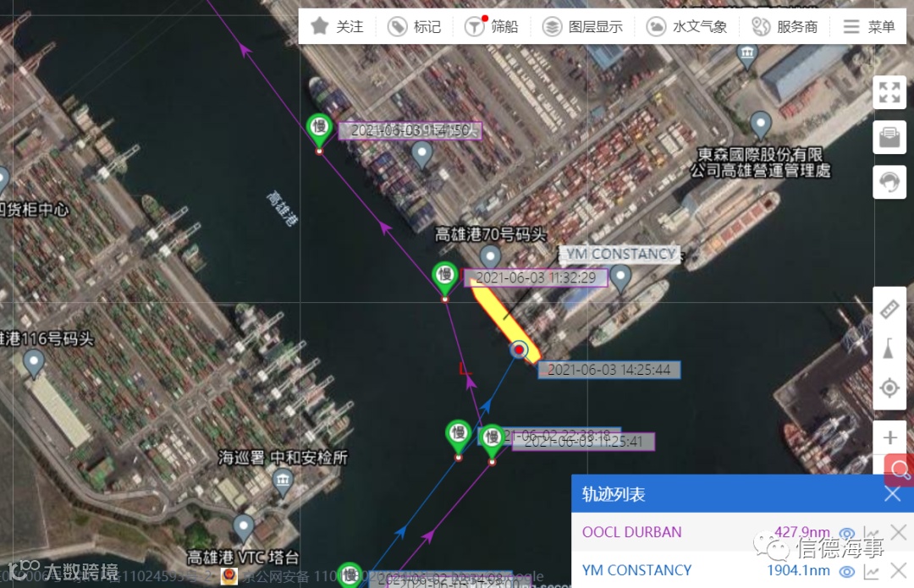Open the 图层显示 layer display menu

click(x=581, y=27)
